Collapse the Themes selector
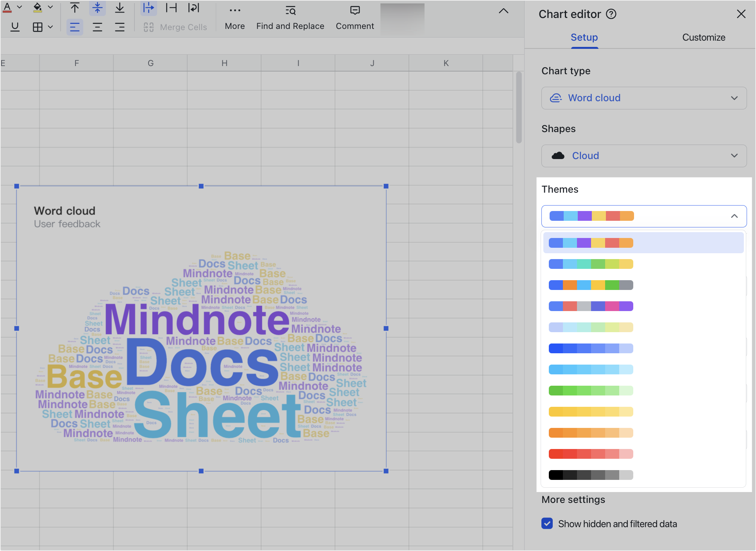756x551 pixels. [x=734, y=216]
